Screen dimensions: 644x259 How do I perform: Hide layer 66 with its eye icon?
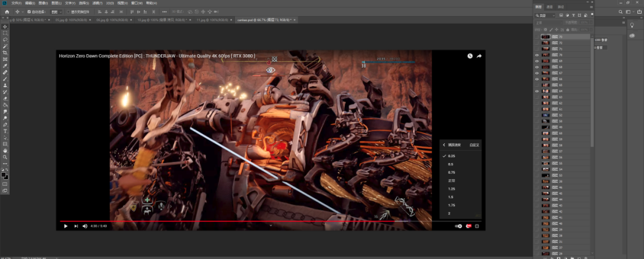(537, 79)
